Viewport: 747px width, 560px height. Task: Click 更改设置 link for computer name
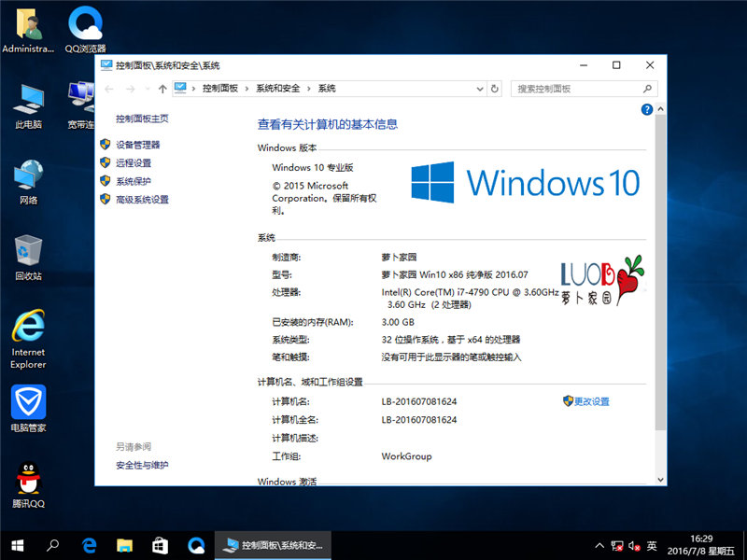pyautogui.click(x=591, y=401)
